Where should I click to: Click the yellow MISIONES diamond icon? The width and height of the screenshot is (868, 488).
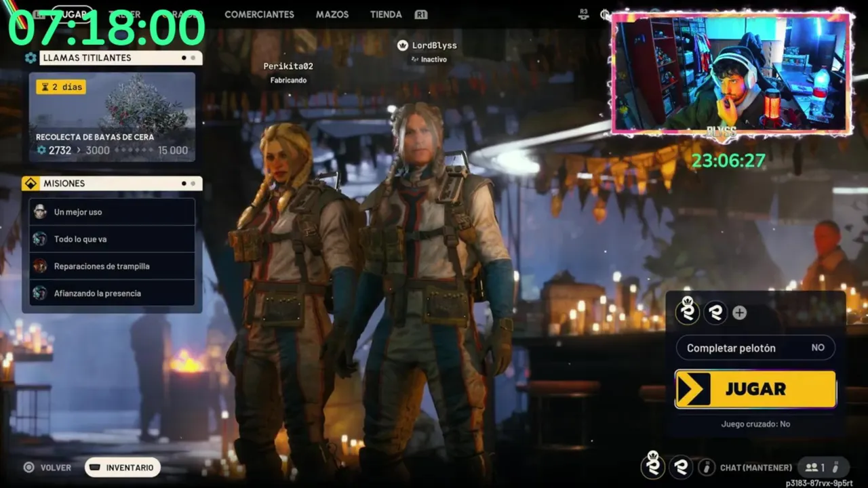pyautogui.click(x=31, y=183)
